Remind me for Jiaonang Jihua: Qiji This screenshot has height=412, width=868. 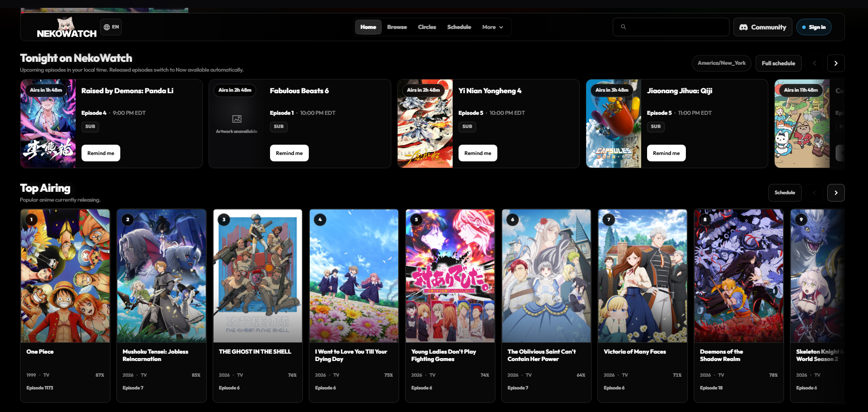pyautogui.click(x=666, y=153)
